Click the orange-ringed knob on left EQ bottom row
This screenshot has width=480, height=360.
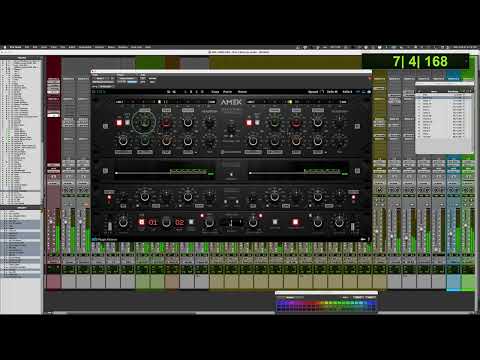(x=166, y=141)
